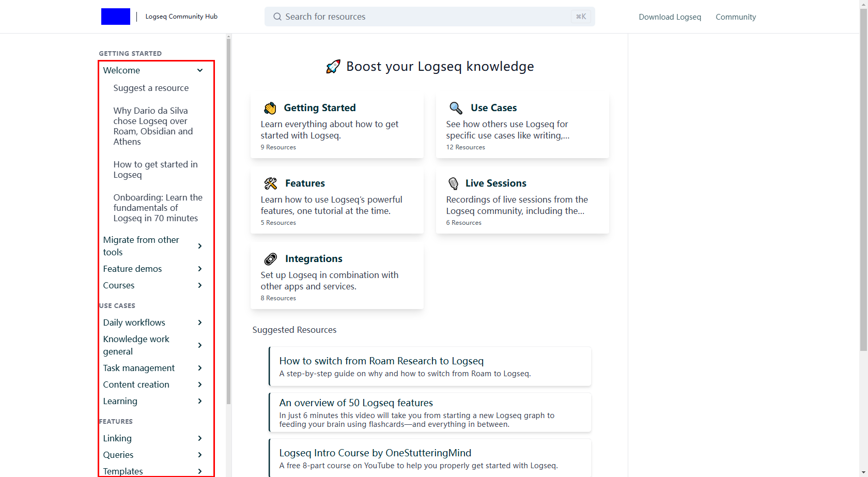
Task: Click the link Integrations icon
Action: point(271,259)
